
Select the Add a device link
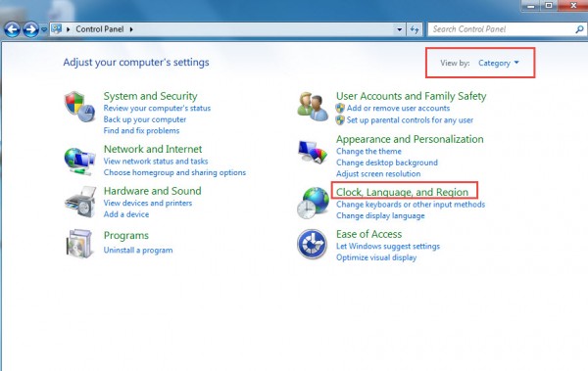click(x=126, y=214)
